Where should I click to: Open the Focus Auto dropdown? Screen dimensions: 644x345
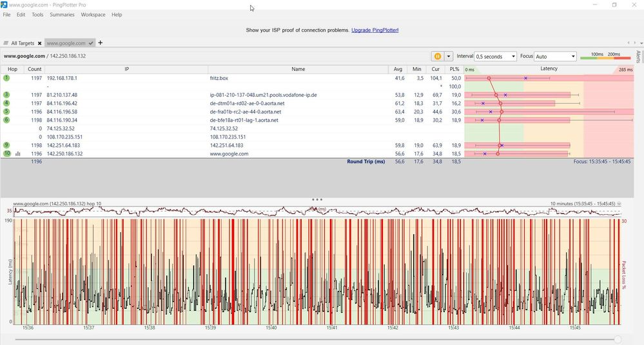pyautogui.click(x=555, y=56)
